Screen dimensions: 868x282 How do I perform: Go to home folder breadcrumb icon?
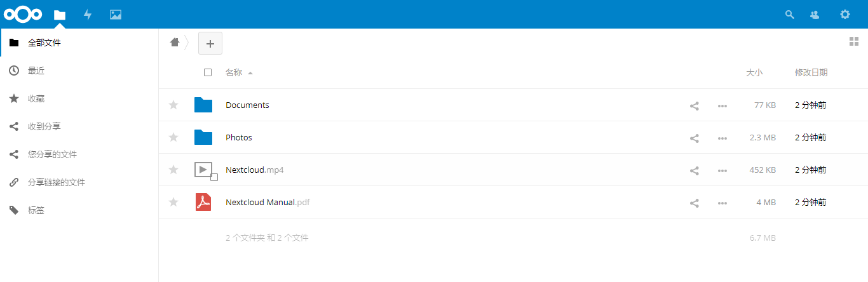(175, 43)
